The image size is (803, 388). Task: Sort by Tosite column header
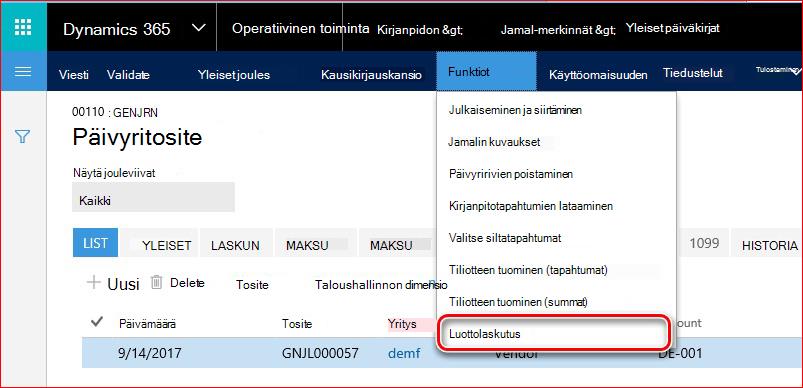[x=297, y=324]
